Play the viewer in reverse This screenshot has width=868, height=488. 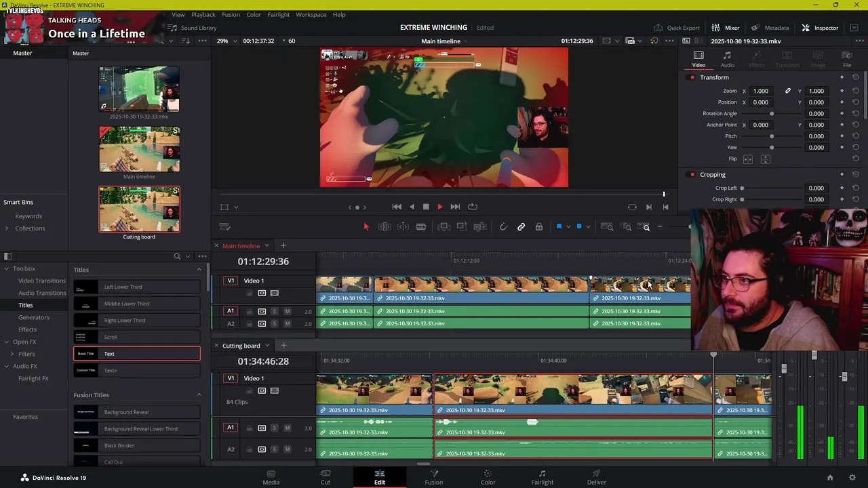412,207
